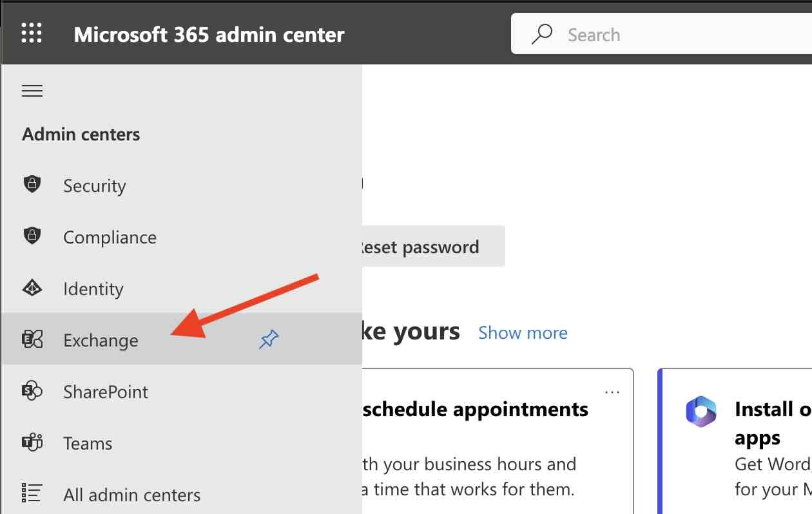Pin Exchange to the navigation
This screenshot has width=812, height=514.
[x=269, y=339]
